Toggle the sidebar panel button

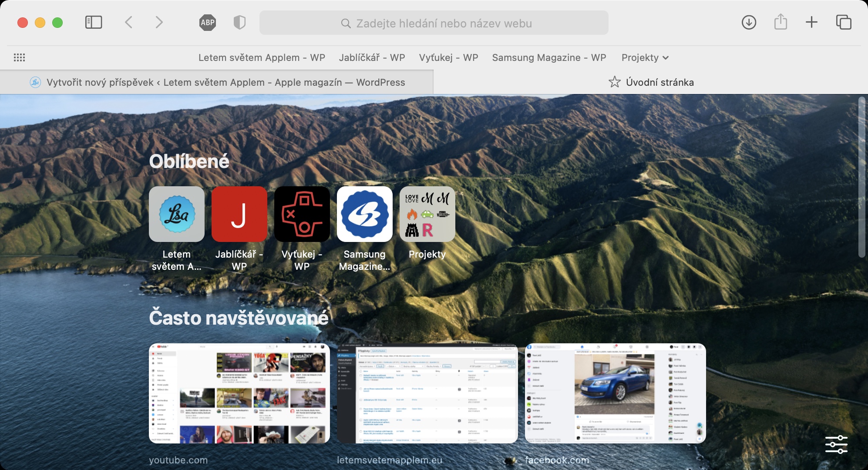93,23
